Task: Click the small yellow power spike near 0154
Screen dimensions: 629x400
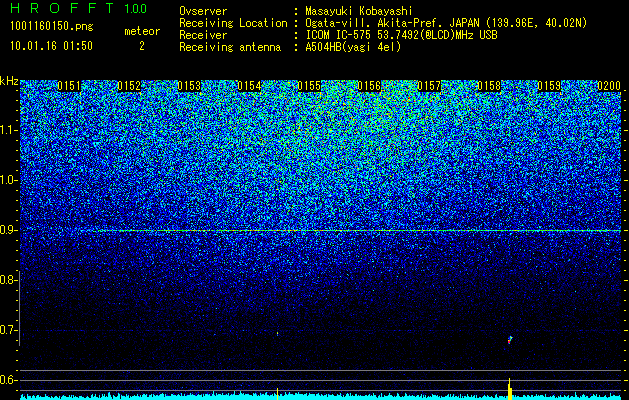Action: pos(277,393)
